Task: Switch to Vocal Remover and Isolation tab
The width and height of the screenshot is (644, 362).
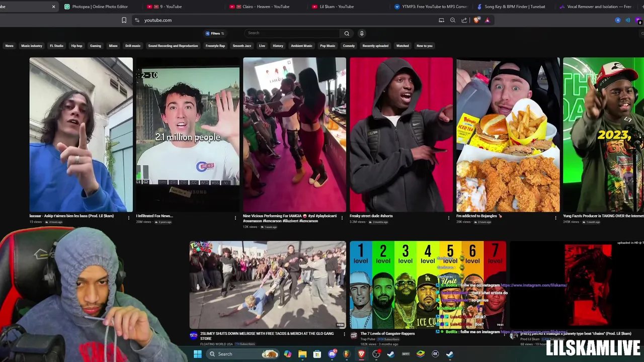Action: pyautogui.click(x=596, y=7)
